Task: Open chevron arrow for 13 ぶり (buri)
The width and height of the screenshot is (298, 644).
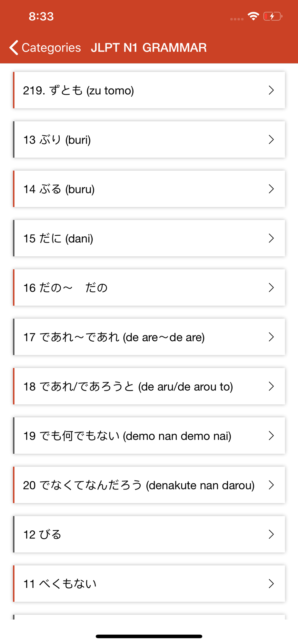Action: pyautogui.click(x=271, y=139)
